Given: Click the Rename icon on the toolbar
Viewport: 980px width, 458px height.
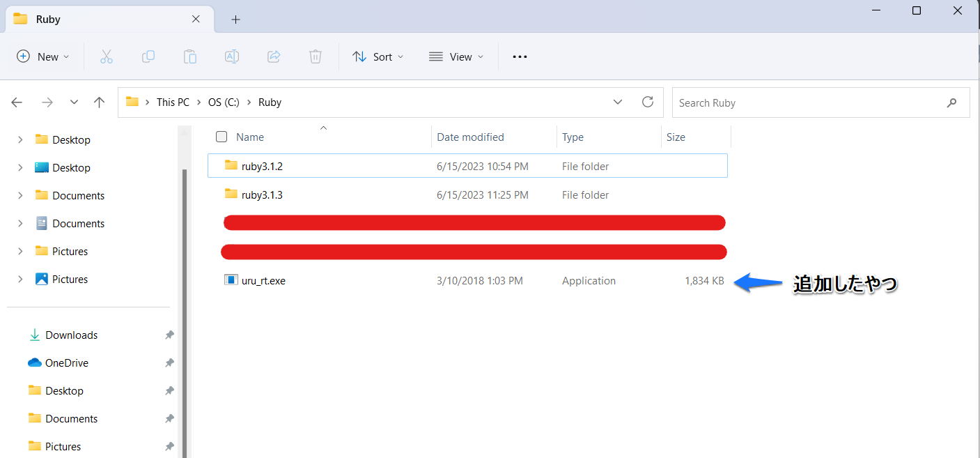Looking at the screenshot, I should tap(231, 56).
